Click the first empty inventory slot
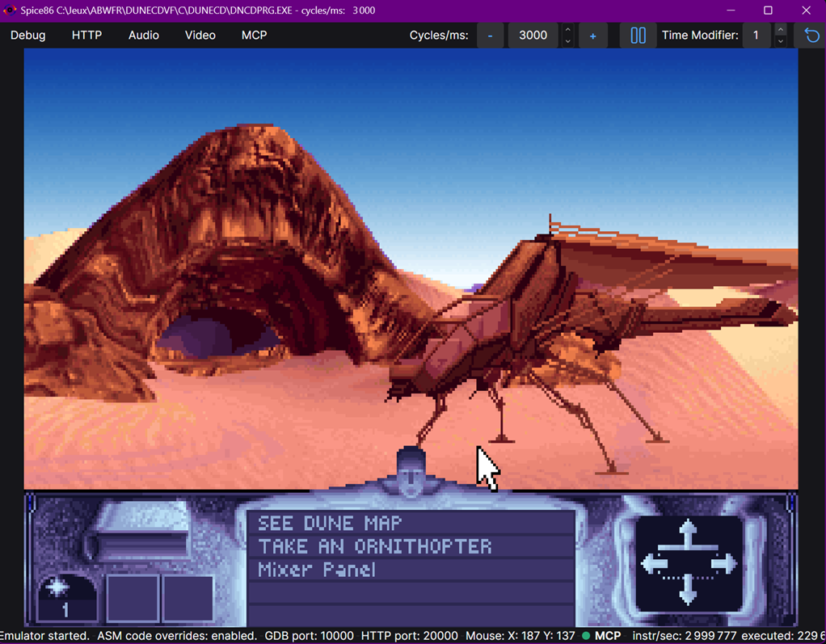The image size is (826, 644). pos(133,599)
